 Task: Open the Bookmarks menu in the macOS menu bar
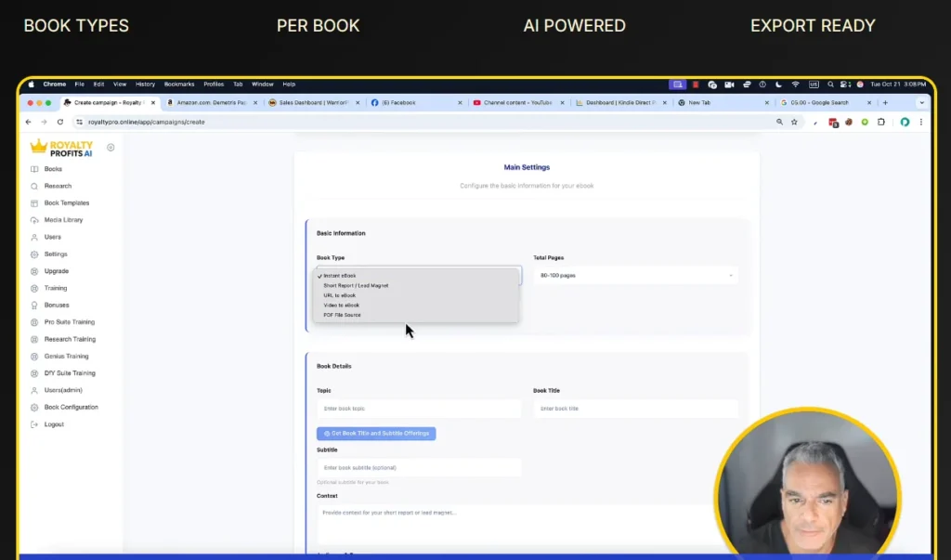coord(178,84)
